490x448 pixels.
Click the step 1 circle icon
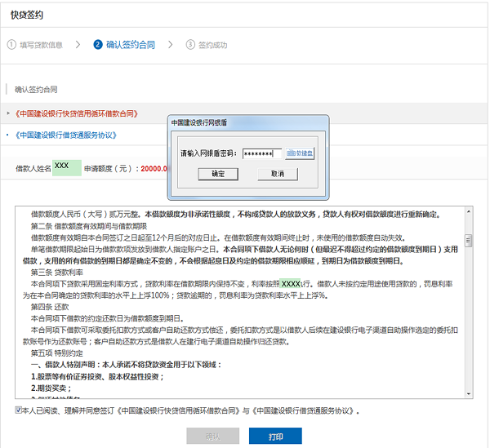pos(11,45)
